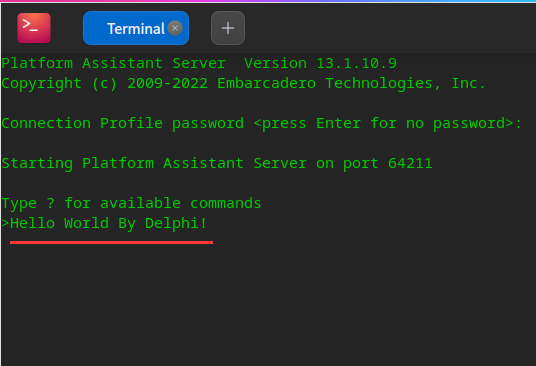Viewport: 536px width, 366px height.
Task: Click the port number 64211
Action: (x=410, y=163)
